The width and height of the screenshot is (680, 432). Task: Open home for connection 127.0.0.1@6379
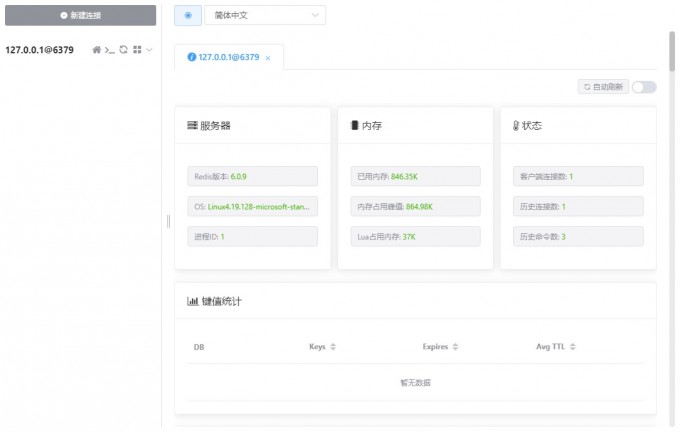pos(96,50)
